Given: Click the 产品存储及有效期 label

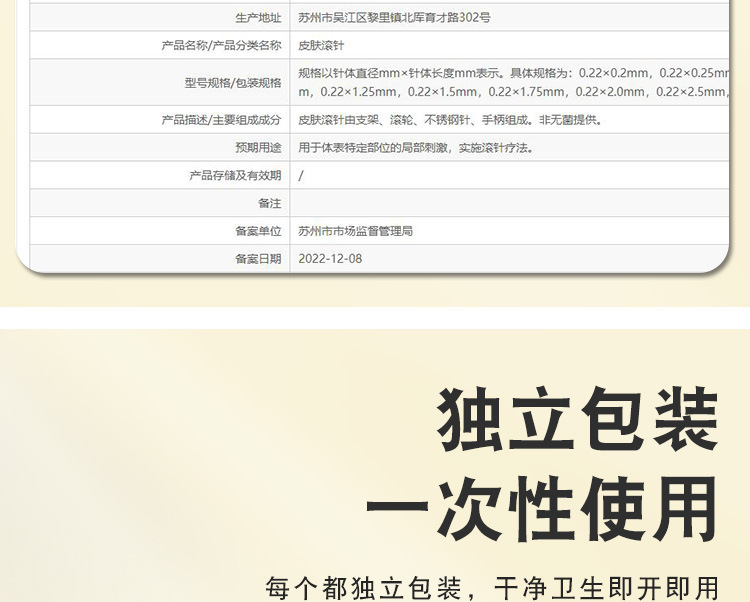Looking at the screenshot, I should point(235,175).
